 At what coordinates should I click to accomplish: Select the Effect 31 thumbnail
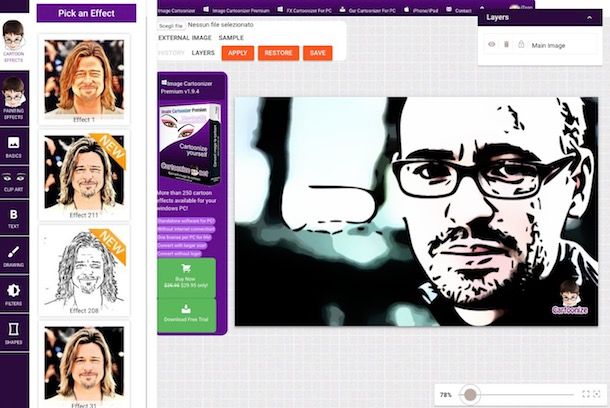(x=84, y=366)
